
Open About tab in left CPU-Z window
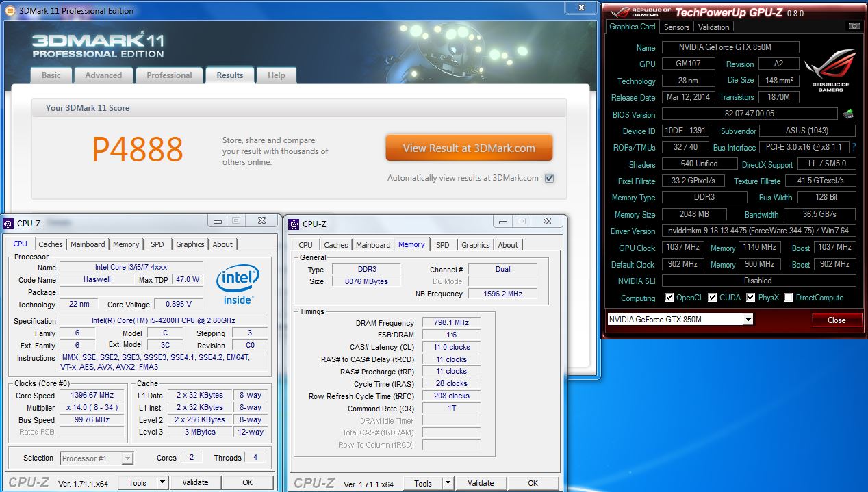(x=222, y=244)
